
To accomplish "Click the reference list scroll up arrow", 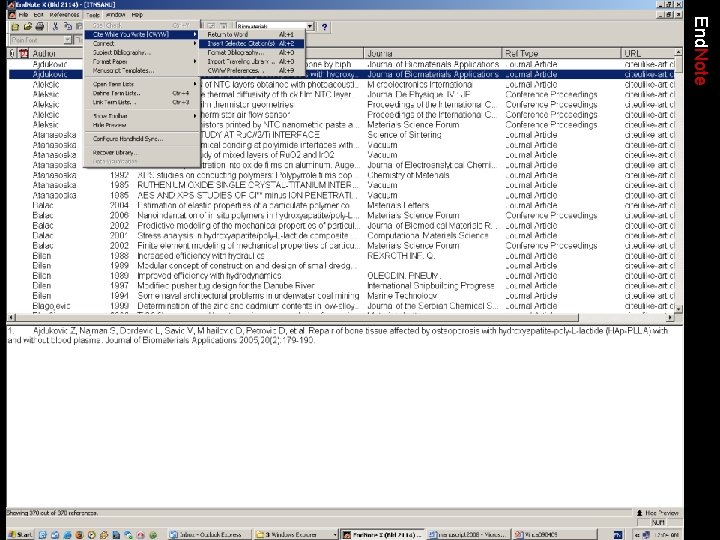I will tap(678, 52).
